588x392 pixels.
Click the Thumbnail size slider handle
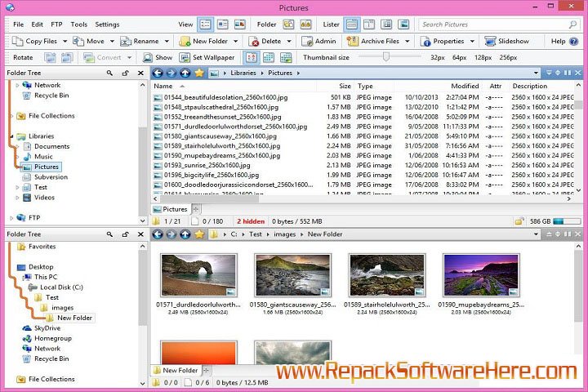385,57
